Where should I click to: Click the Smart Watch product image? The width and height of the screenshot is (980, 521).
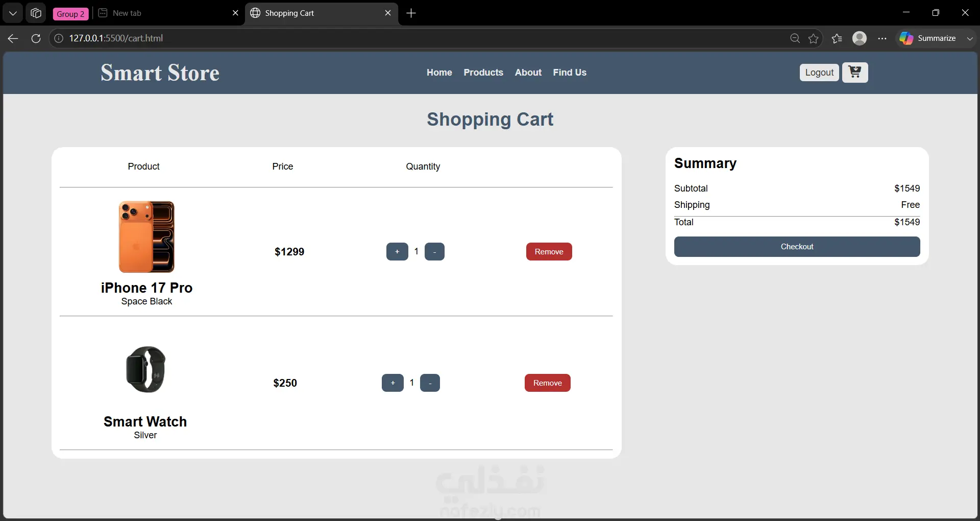[x=145, y=369]
